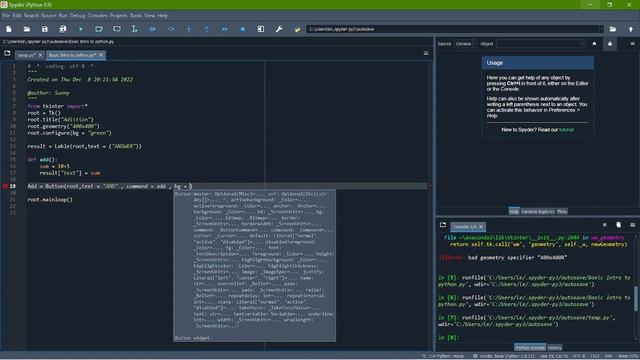
Task: Start debugging the file
Action: pos(153,29)
